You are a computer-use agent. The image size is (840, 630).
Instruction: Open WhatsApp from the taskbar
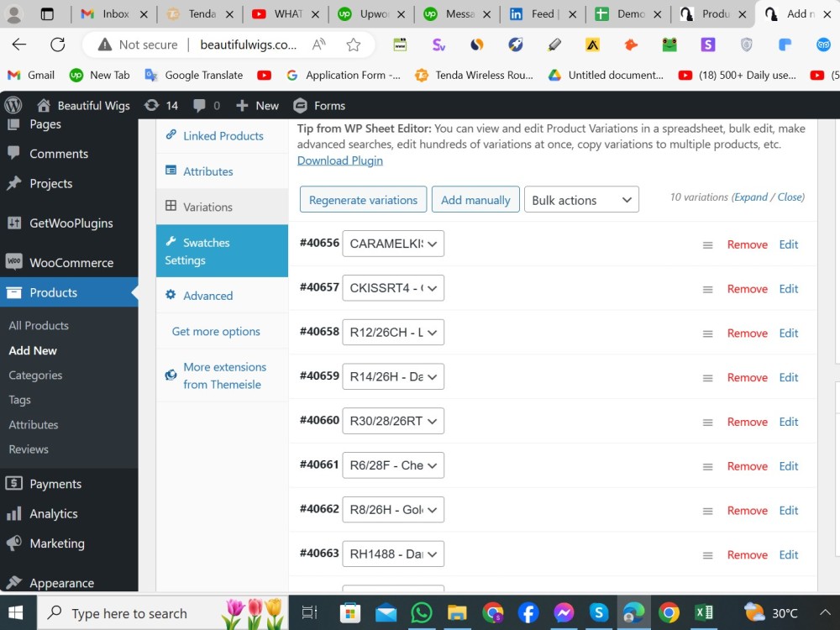422,612
